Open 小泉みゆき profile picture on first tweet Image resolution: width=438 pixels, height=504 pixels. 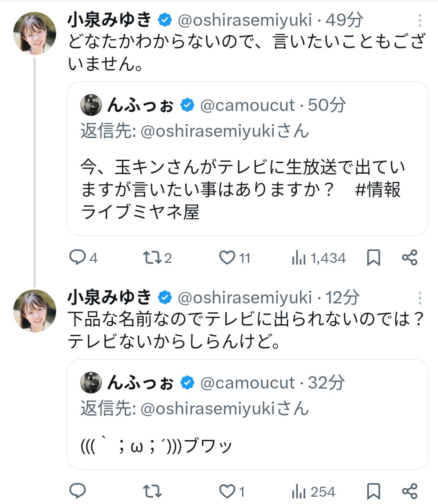(x=35, y=33)
